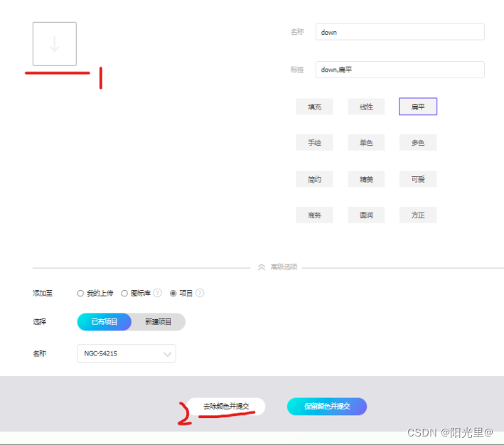
Task: Collapse the 高级选项 advanced options section
Action: click(x=277, y=267)
